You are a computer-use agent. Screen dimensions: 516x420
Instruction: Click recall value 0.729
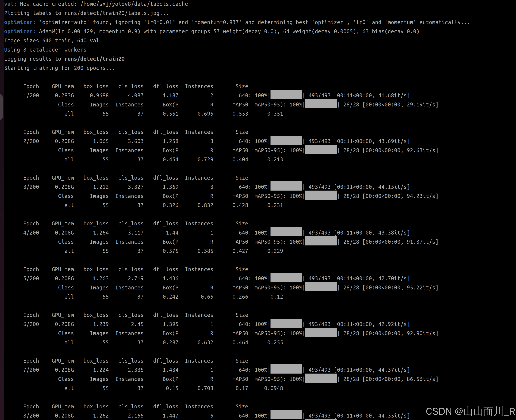pyautogui.click(x=205, y=160)
